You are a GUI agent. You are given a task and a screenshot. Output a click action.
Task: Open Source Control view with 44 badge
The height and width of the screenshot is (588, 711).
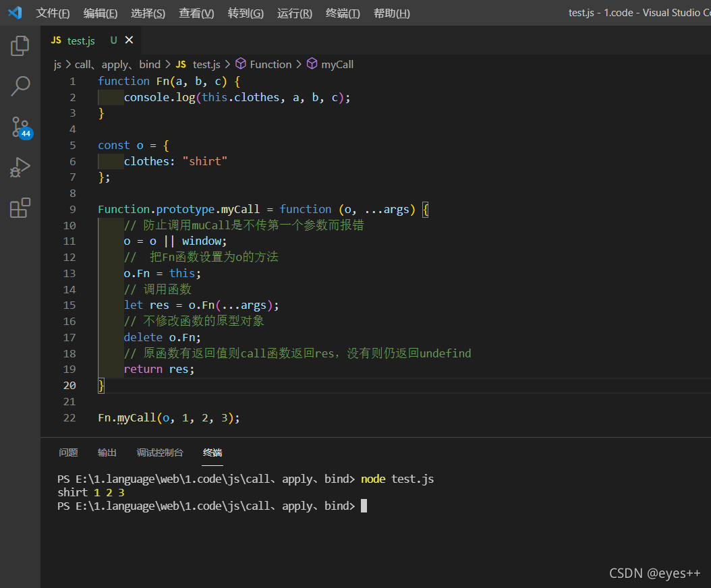click(x=21, y=127)
